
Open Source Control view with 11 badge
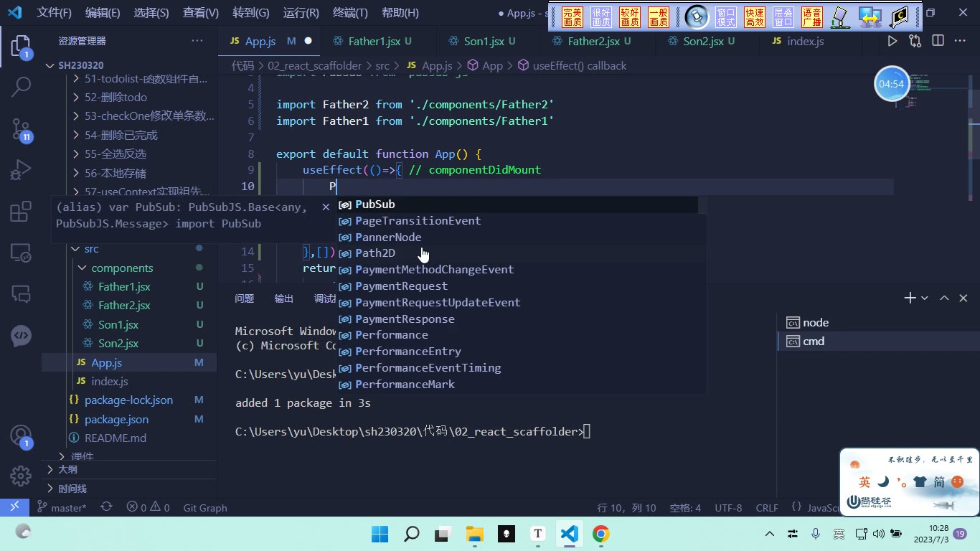(x=21, y=129)
